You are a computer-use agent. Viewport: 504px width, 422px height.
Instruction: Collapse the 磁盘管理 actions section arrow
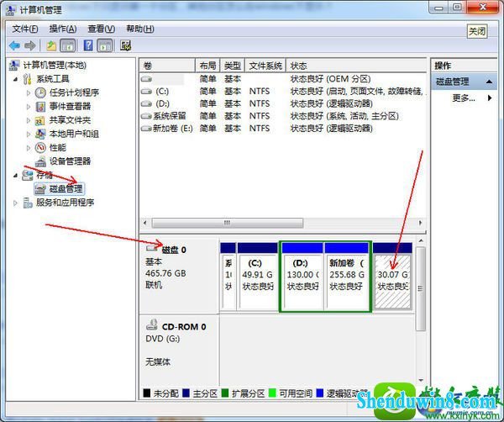489,82
